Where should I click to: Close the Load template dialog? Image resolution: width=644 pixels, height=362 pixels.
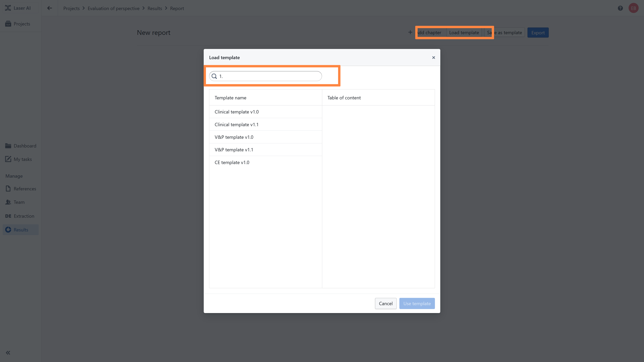(434, 57)
